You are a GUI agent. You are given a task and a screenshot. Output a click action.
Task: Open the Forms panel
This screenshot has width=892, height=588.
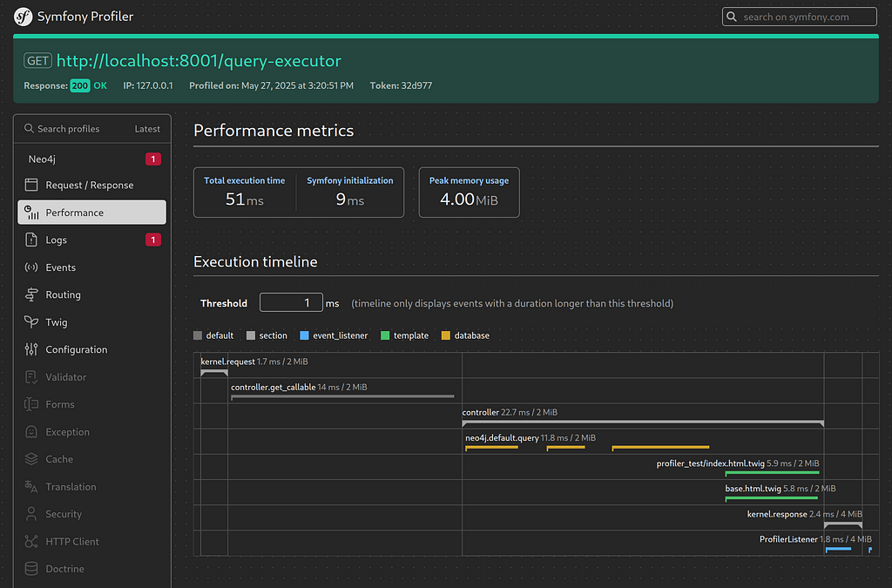[x=91, y=404]
